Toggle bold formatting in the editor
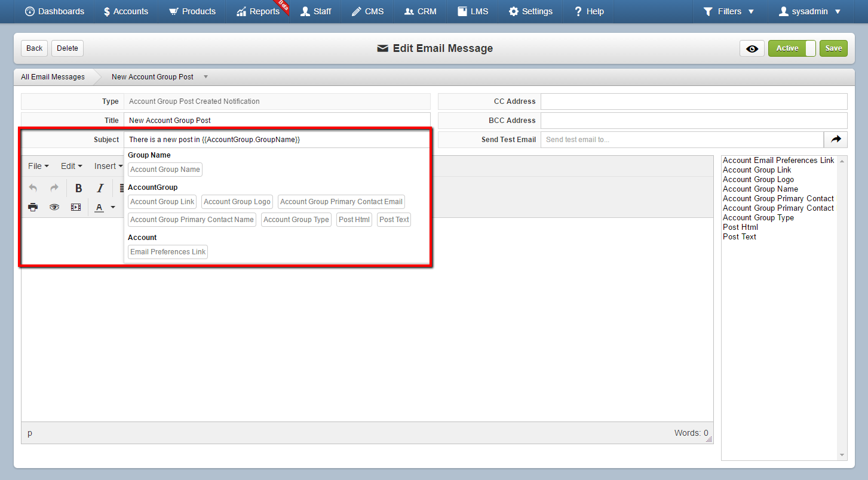868x480 pixels. click(78, 188)
